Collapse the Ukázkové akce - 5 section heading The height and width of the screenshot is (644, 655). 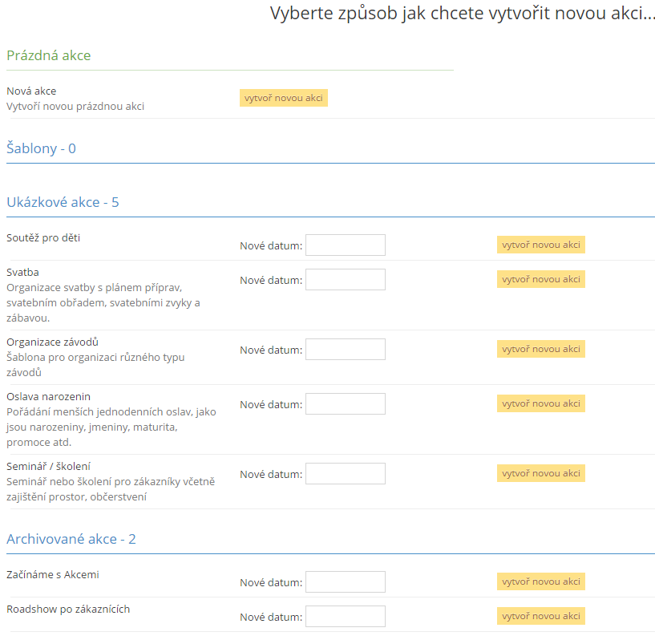(x=63, y=202)
